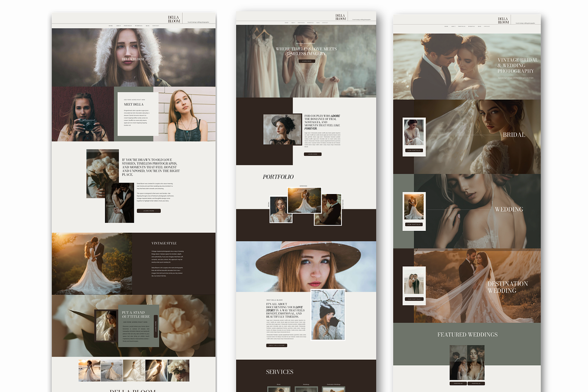Viewport: 588px width, 392px height.
Task: Click View Portfolio button in Wedding section
Action: coord(414,224)
